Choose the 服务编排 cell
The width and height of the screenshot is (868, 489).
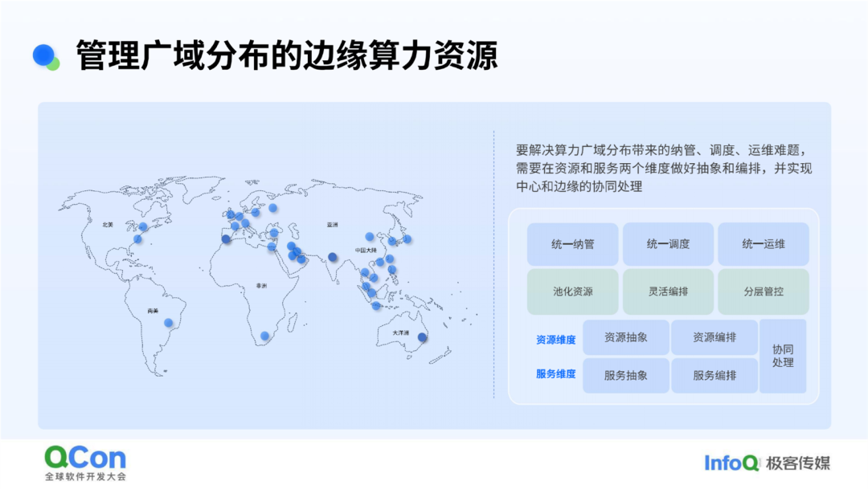tap(714, 376)
